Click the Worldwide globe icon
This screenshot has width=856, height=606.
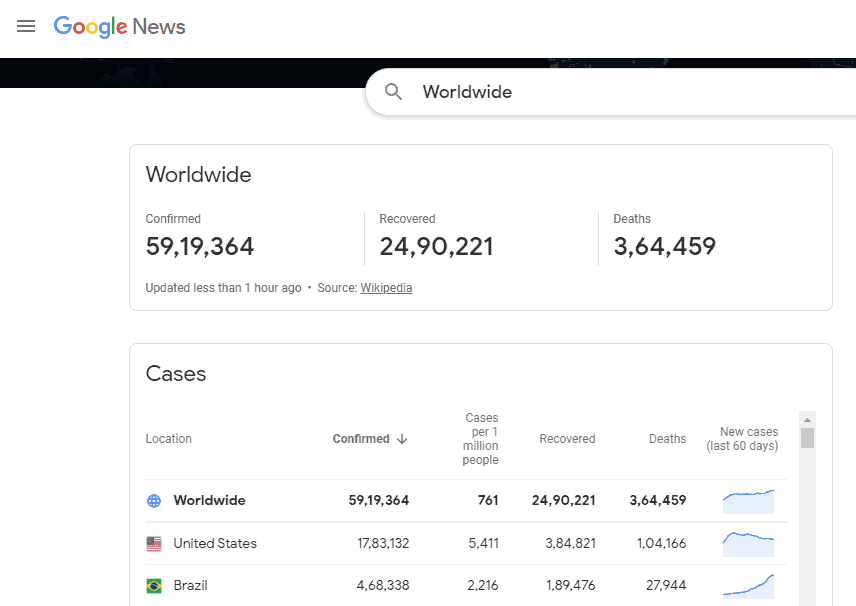(154, 501)
